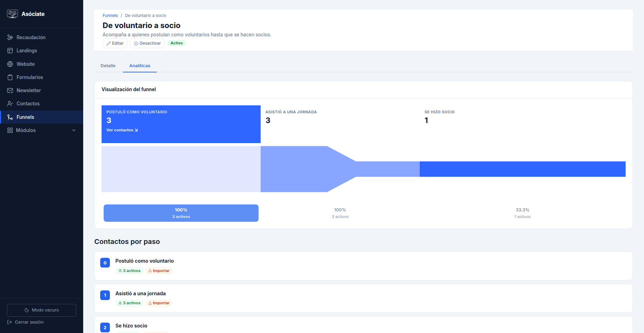Select the Analíticas tab

pos(140,66)
